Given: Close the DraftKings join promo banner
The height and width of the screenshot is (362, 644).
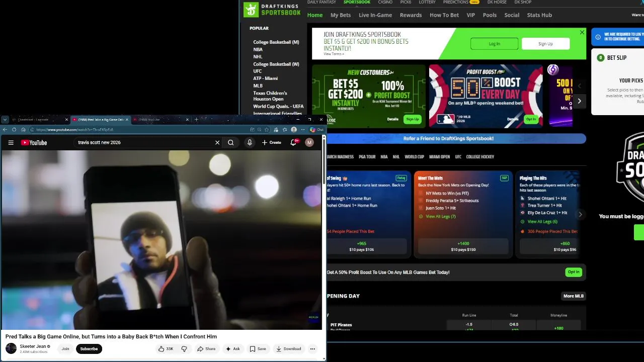Looking at the screenshot, I should 582,32.
